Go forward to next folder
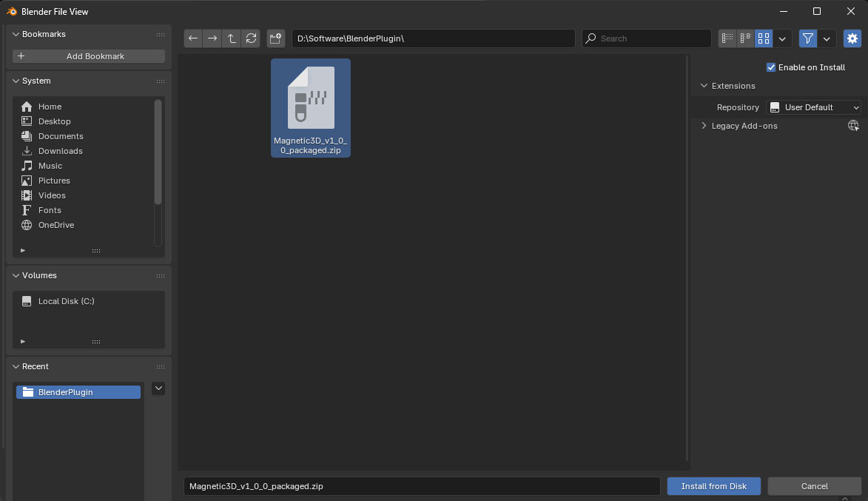Image resolution: width=868 pixels, height=501 pixels. click(x=212, y=38)
